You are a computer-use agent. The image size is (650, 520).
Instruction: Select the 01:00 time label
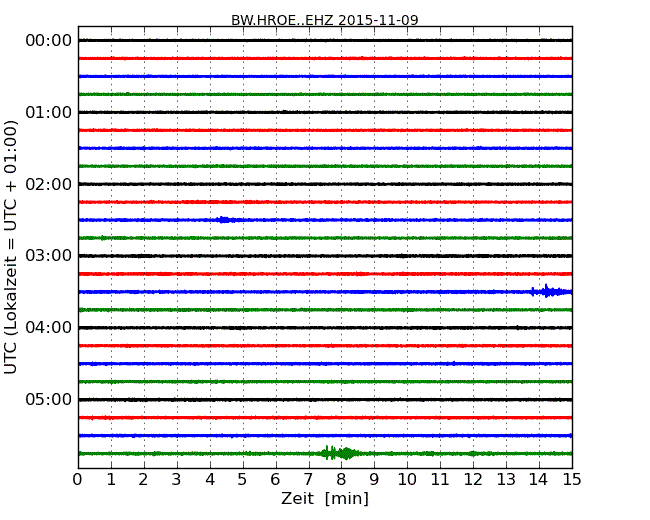49,112
